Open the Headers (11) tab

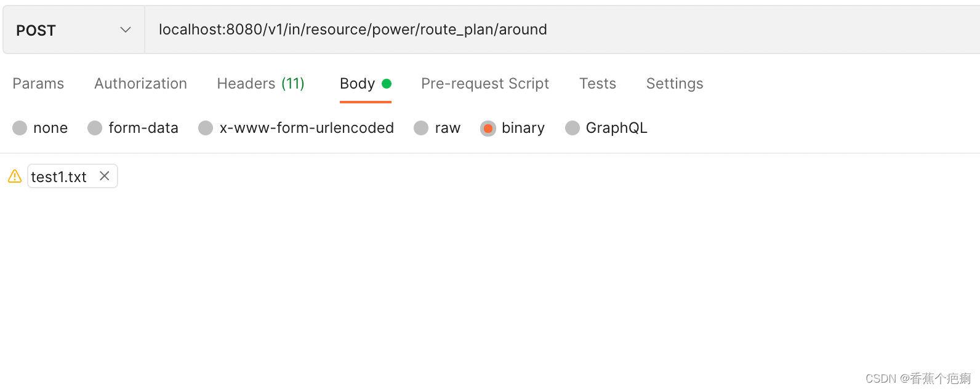pyautogui.click(x=261, y=84)
